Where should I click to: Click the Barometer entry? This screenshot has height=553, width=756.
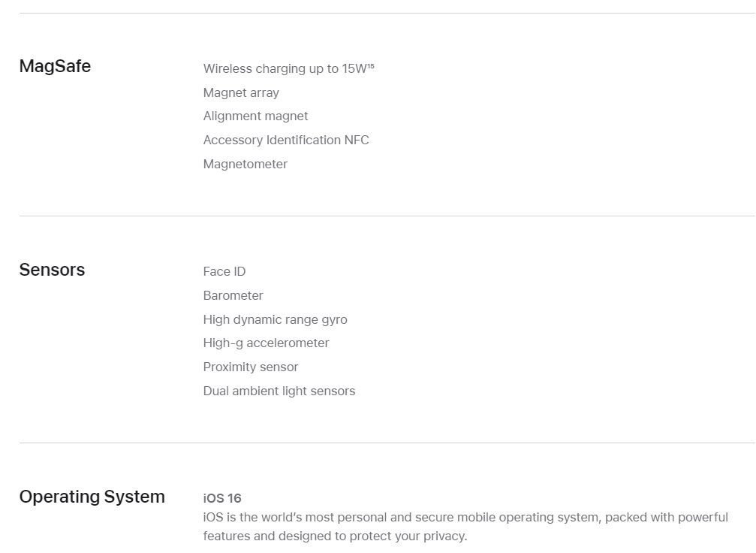pyautogui.click(x=233, y=295)
